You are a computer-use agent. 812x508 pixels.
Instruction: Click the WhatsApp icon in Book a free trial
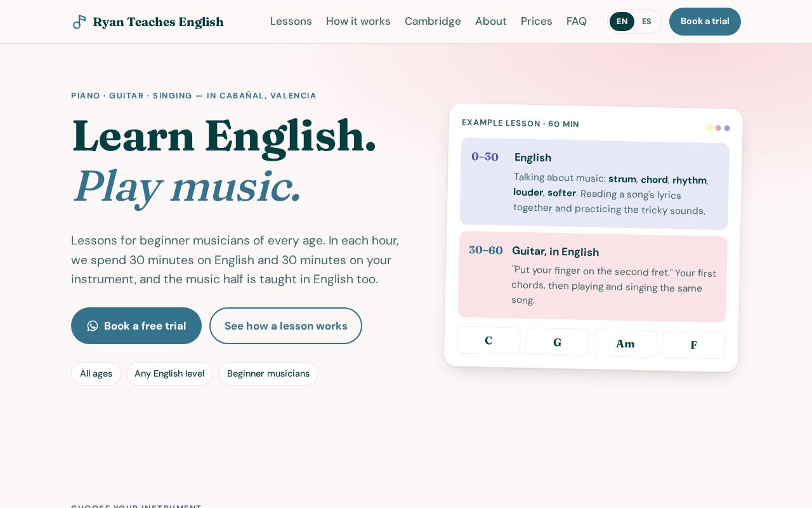click(x=93, y=326)
